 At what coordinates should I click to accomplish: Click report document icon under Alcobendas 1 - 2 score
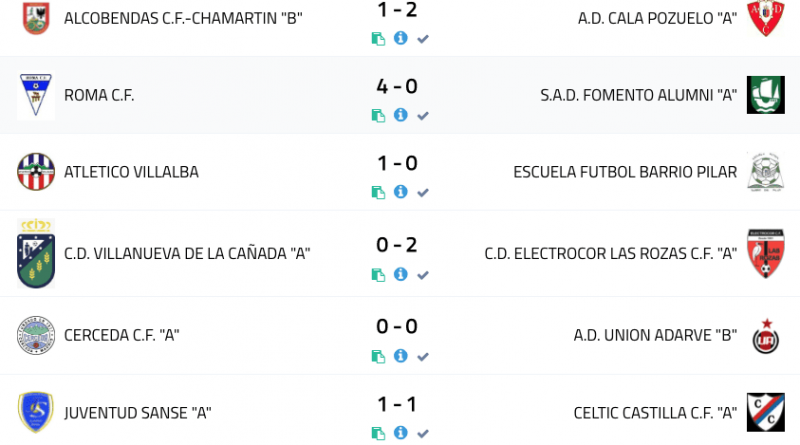point(378,39)
